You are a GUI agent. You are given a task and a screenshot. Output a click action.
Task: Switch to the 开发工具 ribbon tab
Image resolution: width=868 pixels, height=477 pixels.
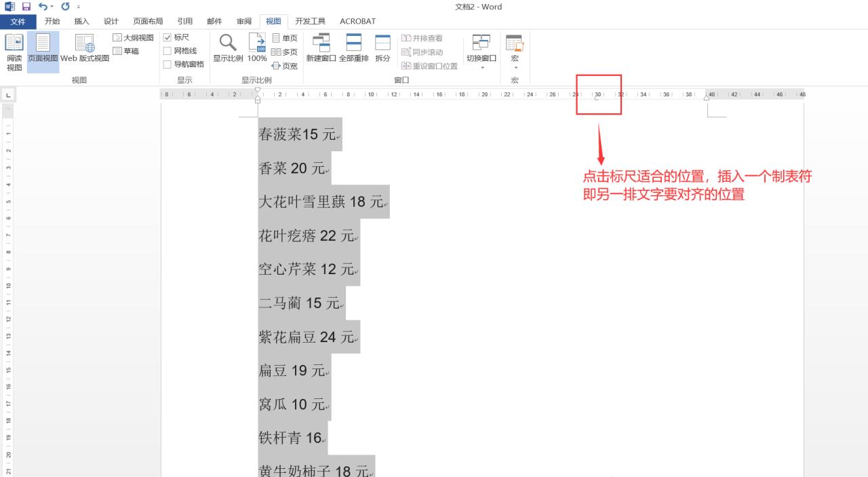tap(310, 22)
